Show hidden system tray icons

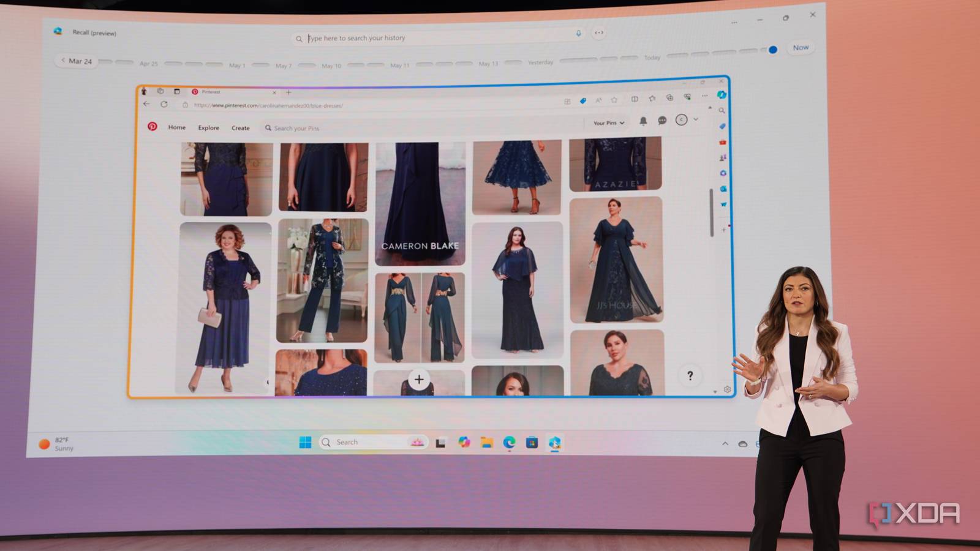pos(725,443)
